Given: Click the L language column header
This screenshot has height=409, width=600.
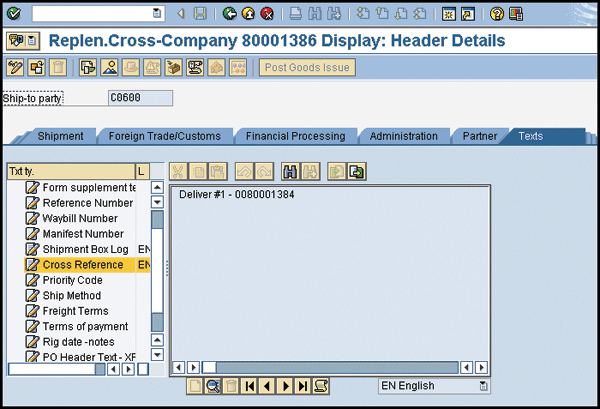Looking at the screenshot, I should 142,171.
